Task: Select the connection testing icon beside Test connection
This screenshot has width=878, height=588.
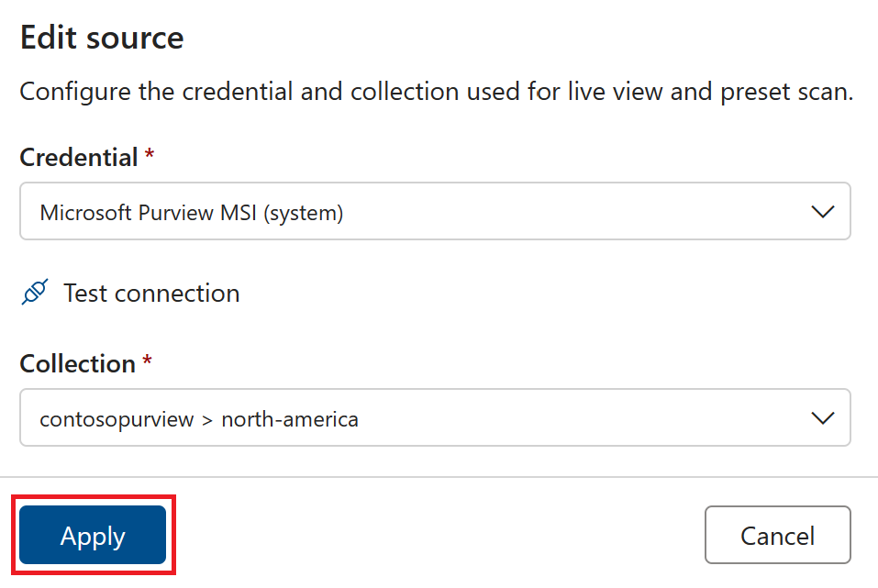Action: click(x=34, y=292)
